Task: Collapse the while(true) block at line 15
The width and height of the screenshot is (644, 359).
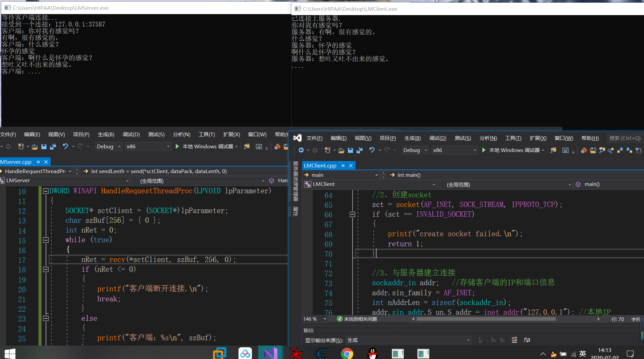Action: (46, 240)
